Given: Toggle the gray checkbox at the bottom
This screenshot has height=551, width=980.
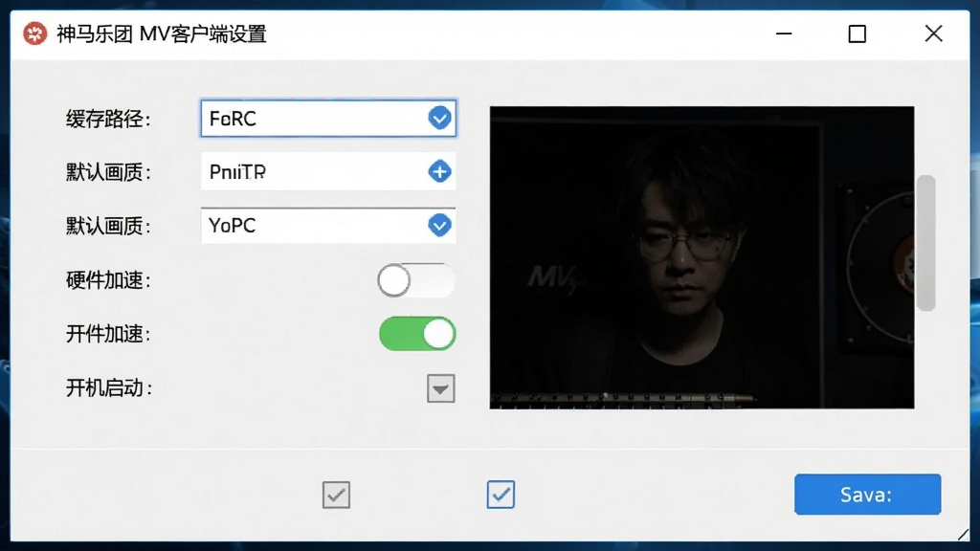Looking at the screenshot, I should click(336, 495).
